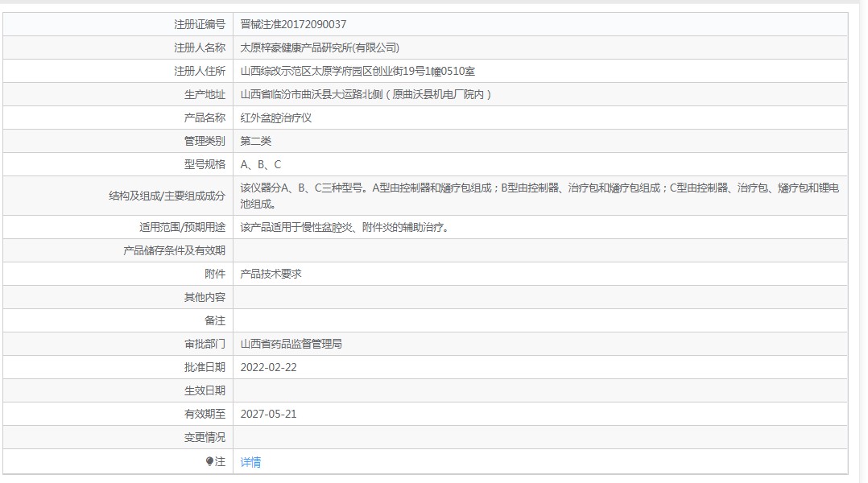Image resolution: width=868 pixels, height=483 pixels.
Task: Click the 管理类别 label
Action: click(205, 141)
